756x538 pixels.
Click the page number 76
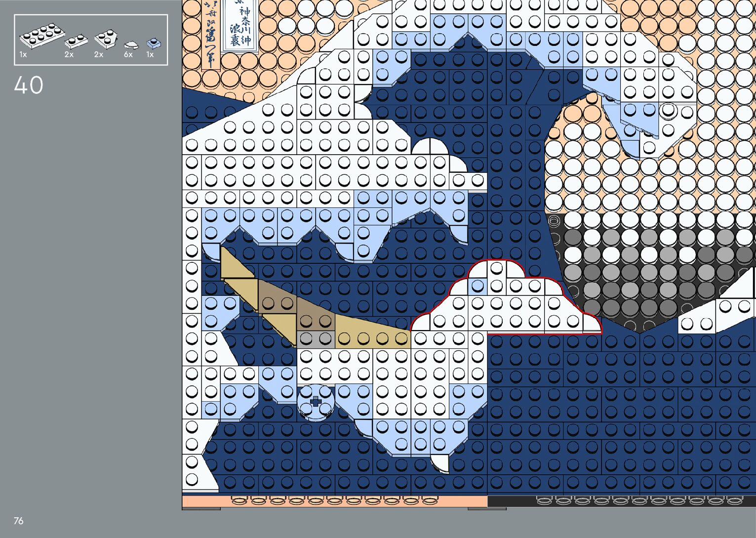click(x=19, y=521)
